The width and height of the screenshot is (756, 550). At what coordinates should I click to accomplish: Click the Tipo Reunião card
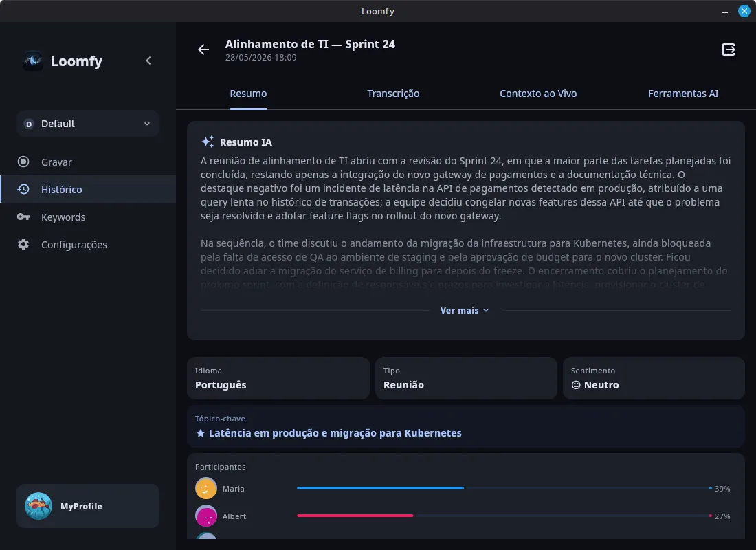[x=466, y=378]
